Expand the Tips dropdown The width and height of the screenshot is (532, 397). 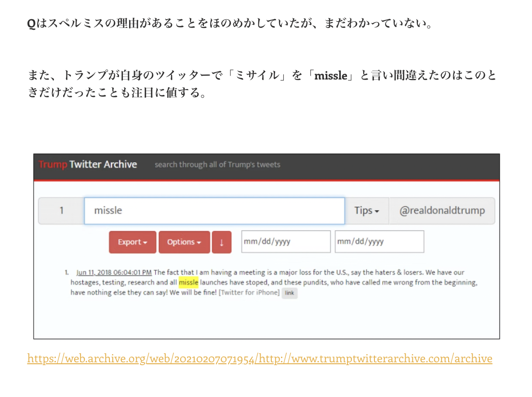(367, 211)
